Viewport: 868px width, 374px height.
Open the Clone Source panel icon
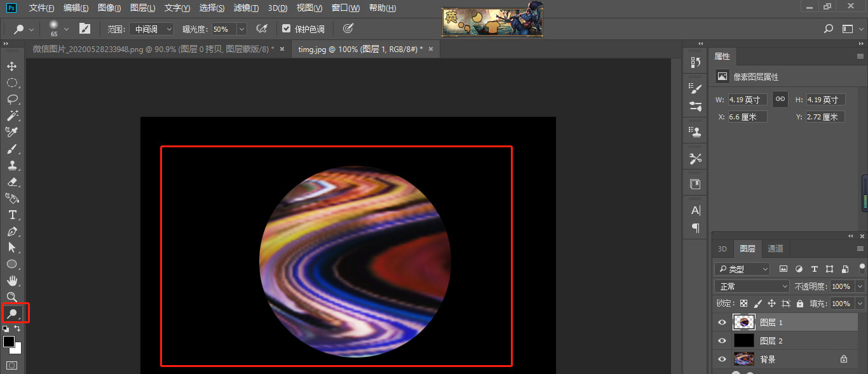695,131
